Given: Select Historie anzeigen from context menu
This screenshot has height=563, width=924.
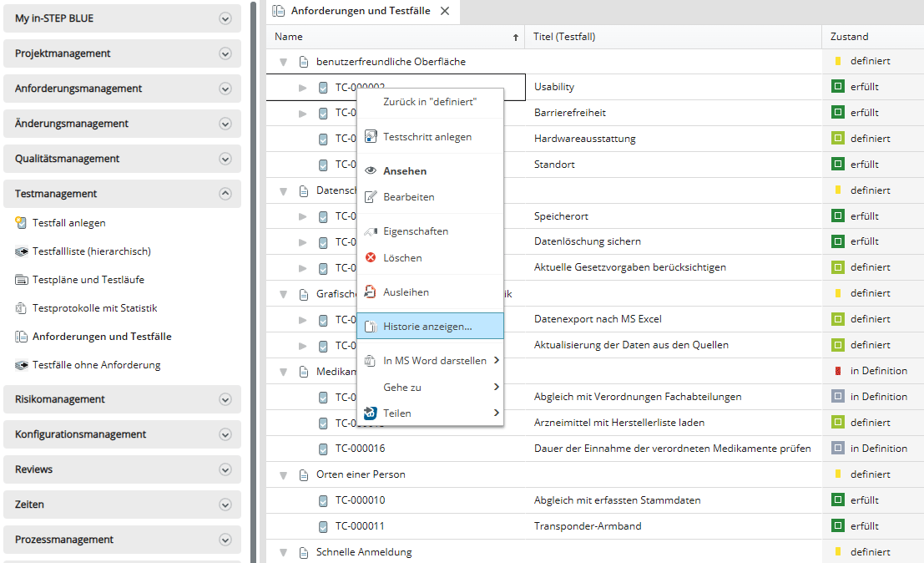Looking at the screenshot, I should (427, 327).
